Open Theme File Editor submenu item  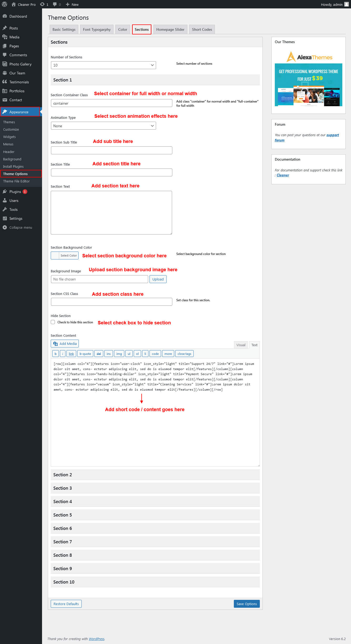[x=16, y=181]
